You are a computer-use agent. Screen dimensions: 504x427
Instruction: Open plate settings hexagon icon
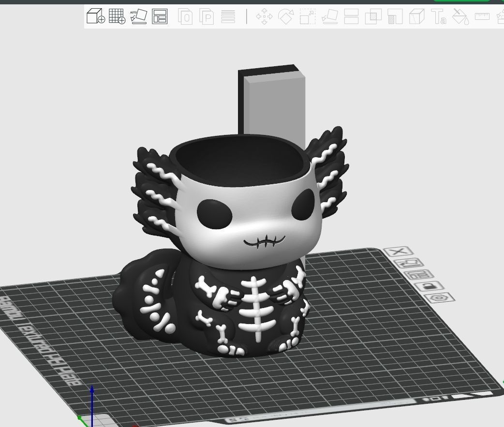coord(439,297)
